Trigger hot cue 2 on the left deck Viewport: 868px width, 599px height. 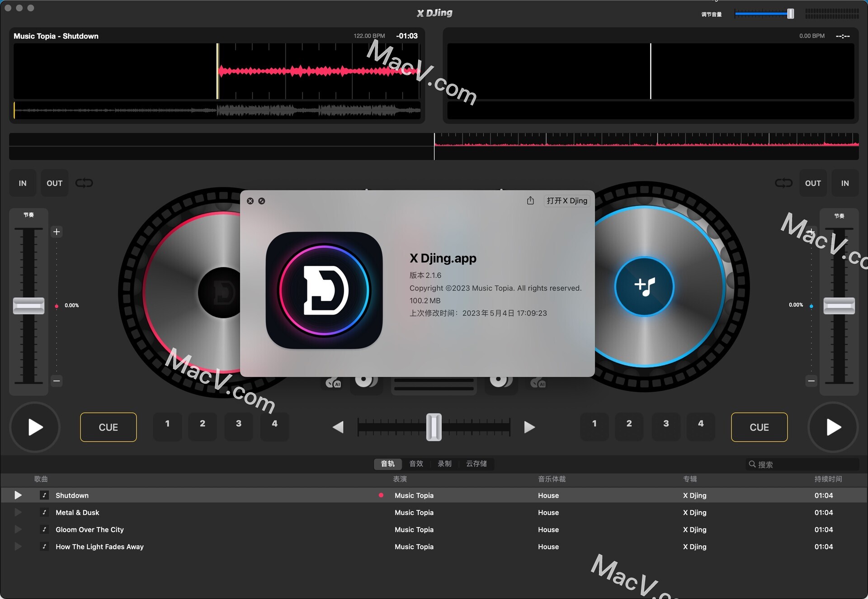pos(203,426)
